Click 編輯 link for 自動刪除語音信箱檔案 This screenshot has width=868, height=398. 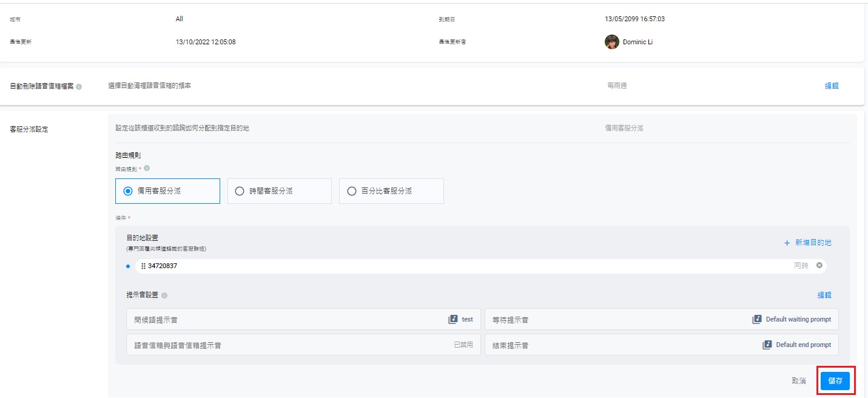click(832, 86)
